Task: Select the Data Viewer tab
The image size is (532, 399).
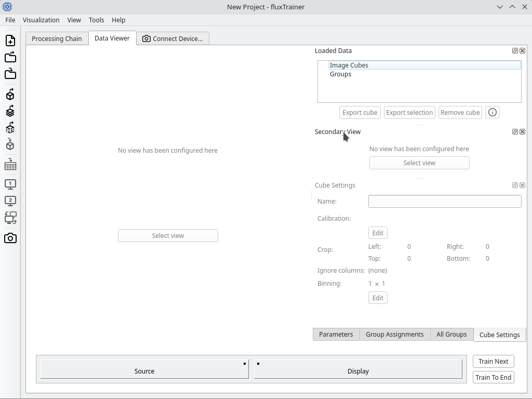Action: tap(112, 38)
